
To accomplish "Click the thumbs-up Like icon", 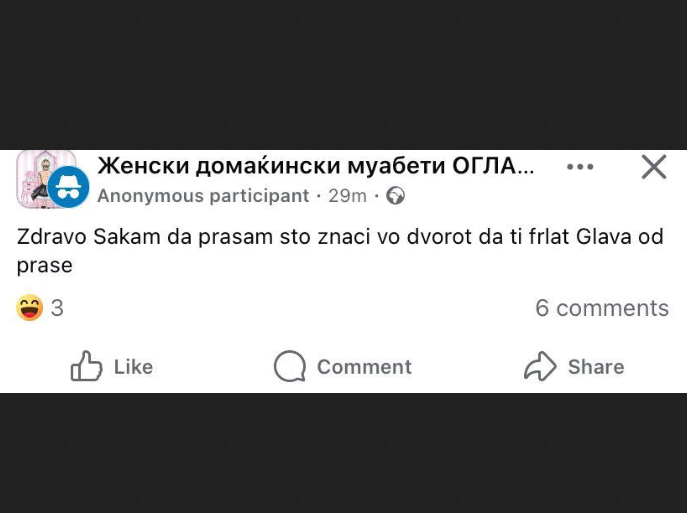I will 87,367.
